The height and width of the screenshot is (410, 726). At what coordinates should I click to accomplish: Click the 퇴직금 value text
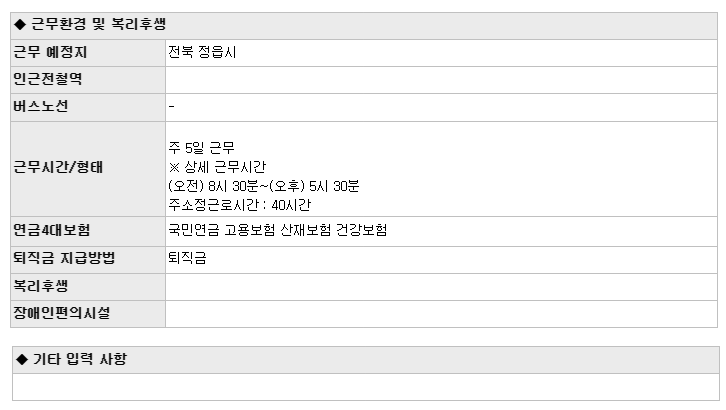click(x=187, y=258)
